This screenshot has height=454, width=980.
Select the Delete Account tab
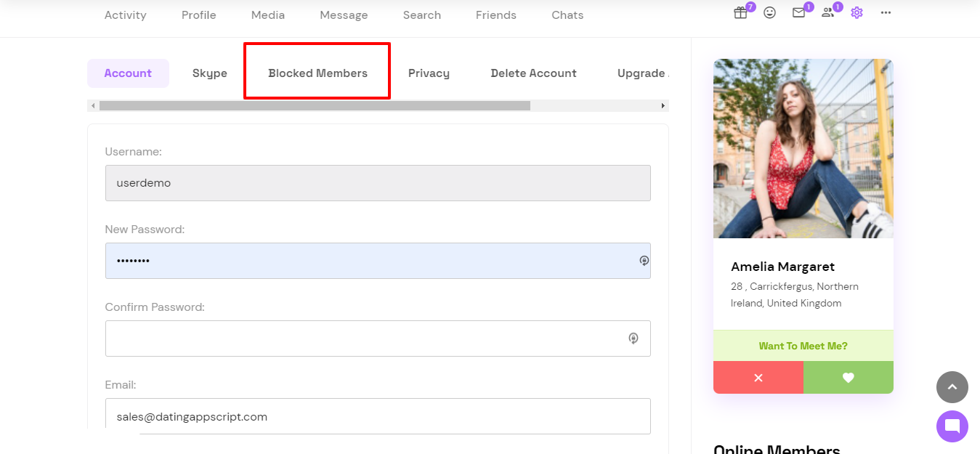tap(533, 73)
